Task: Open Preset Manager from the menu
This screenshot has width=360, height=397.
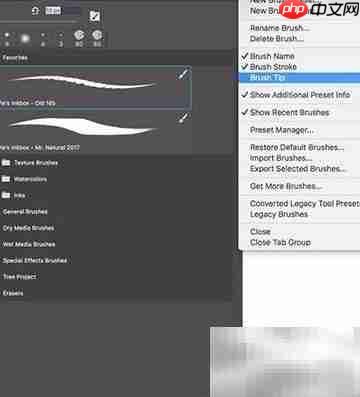Action: click(x=282, y=130)
